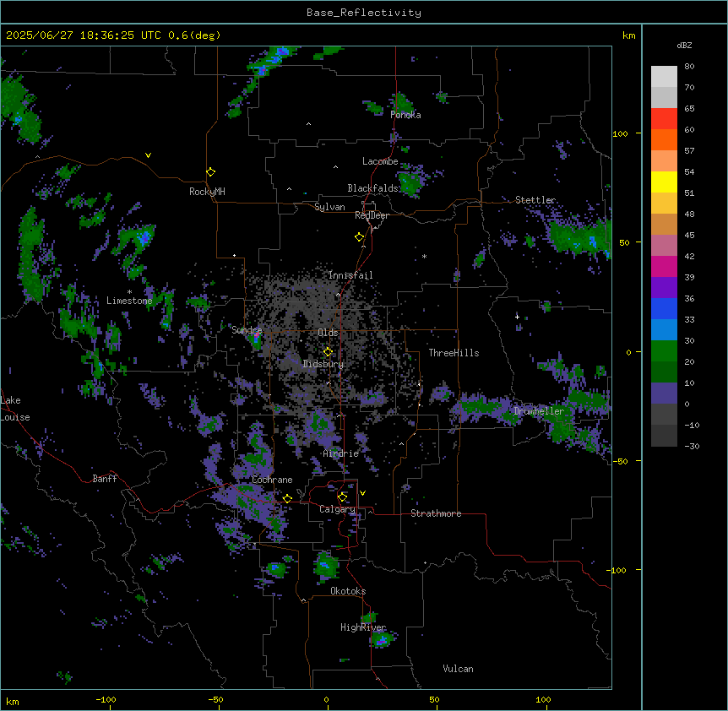Click the asterisk marker above Limestone label

coord(129,291)
